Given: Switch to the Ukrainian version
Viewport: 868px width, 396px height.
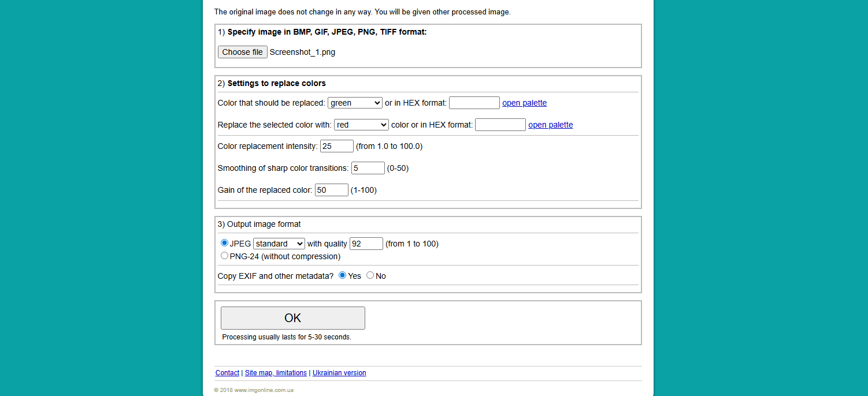Looking at the screenshot, I should click(339, 372).
